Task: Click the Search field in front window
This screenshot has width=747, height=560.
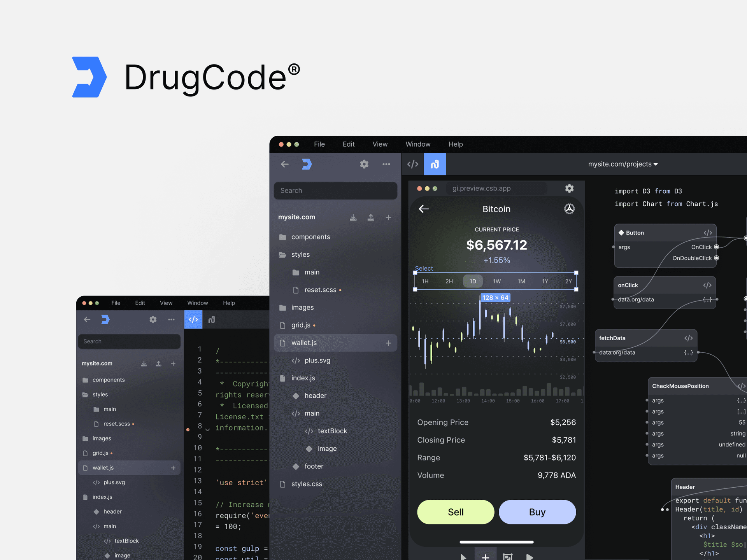Action: (335, 191)
